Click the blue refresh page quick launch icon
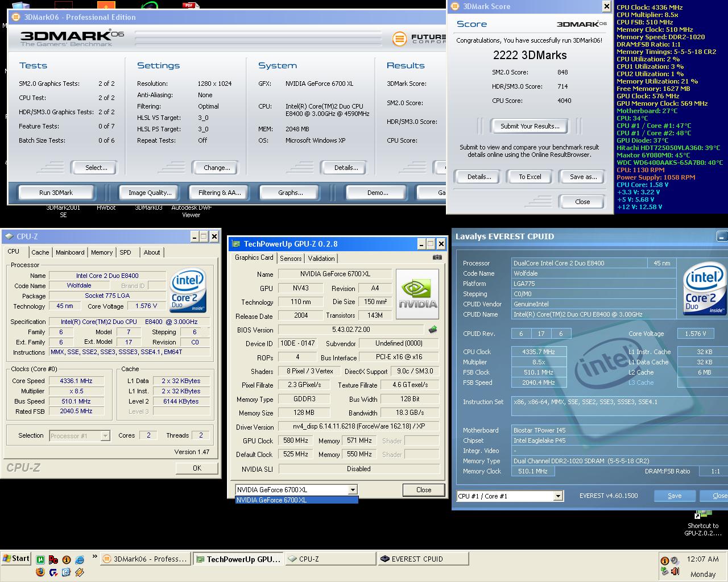This screenshot has height=582, width=728. (66, 572)
